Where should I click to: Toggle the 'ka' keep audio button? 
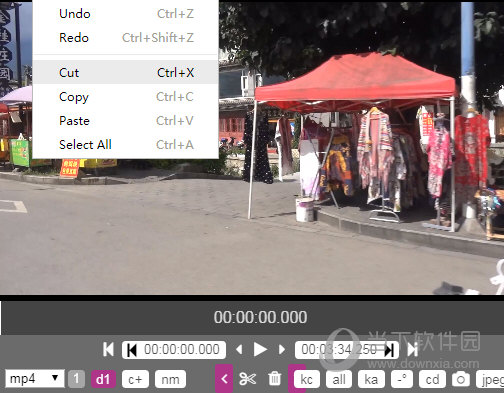click(371, 379)
